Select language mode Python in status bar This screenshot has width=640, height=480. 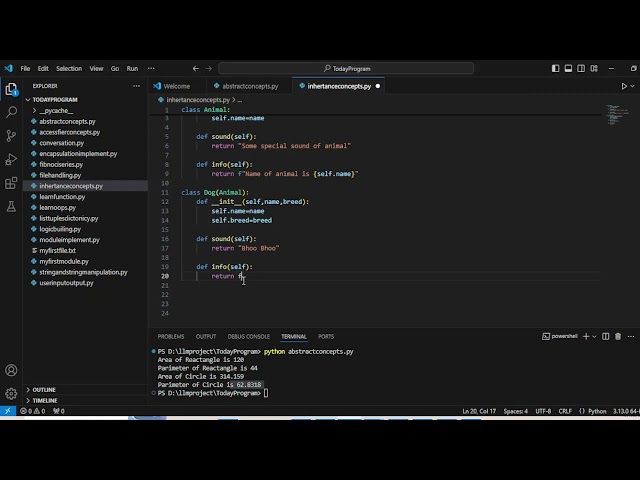coord(597,411)
